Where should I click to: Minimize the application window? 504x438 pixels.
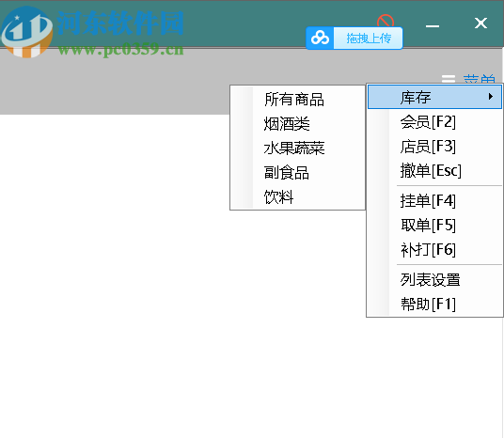tap(433, 26)
